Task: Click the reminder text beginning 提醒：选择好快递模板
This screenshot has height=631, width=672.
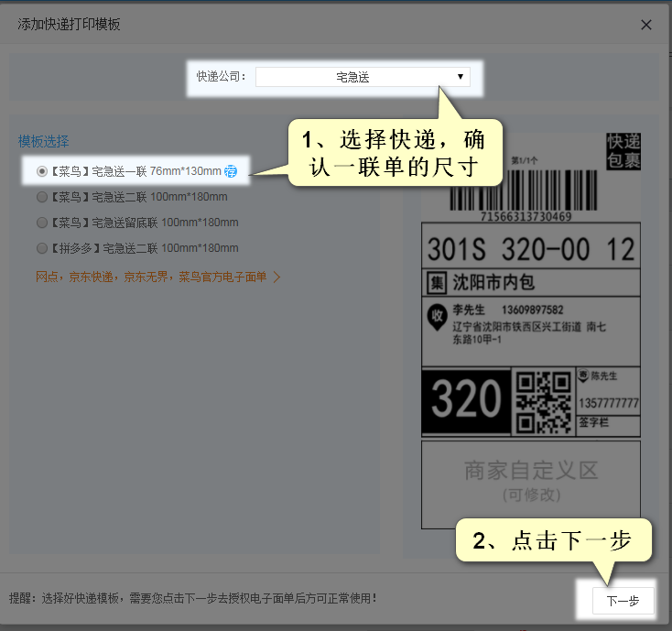Action: tap(192, 598)
